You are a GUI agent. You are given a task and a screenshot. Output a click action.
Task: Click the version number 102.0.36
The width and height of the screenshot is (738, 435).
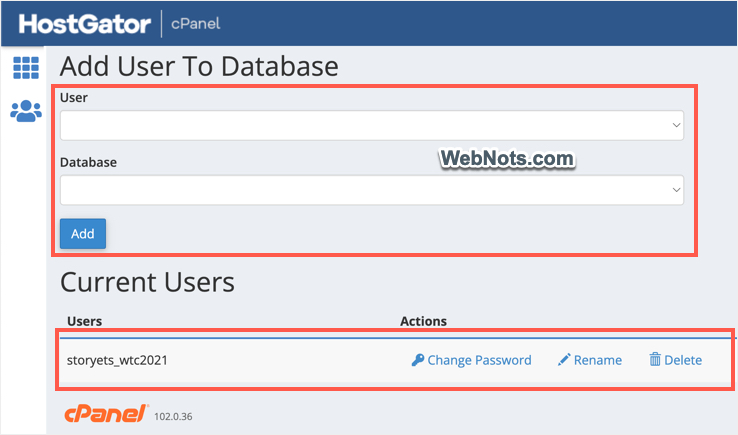[172, 416]
